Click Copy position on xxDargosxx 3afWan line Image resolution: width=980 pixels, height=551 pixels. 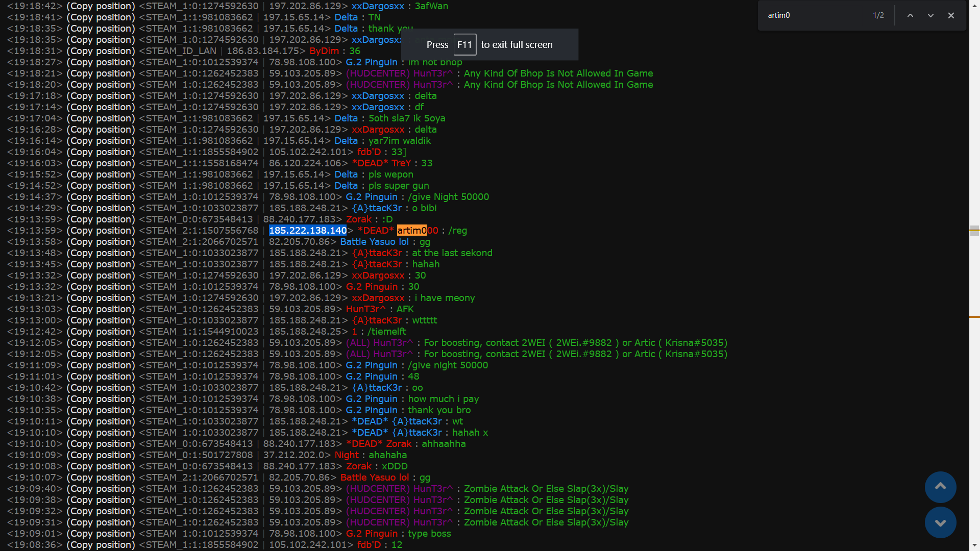click(x=101, y=6)
